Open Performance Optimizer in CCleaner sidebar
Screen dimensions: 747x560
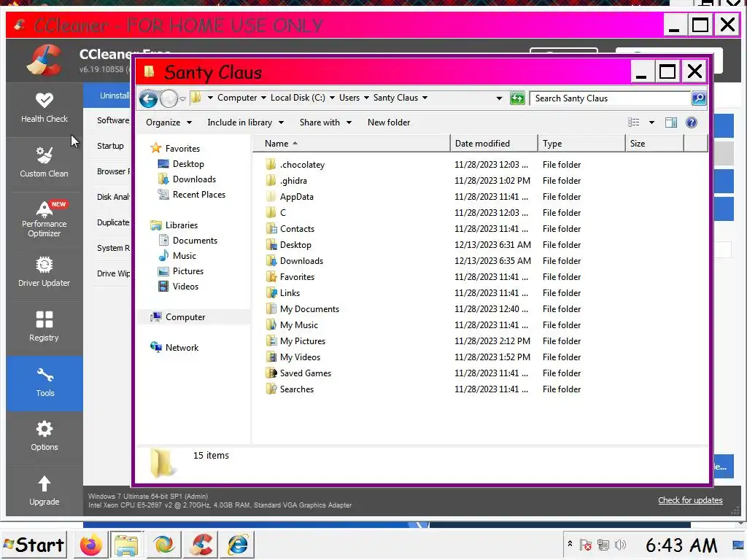44,219
